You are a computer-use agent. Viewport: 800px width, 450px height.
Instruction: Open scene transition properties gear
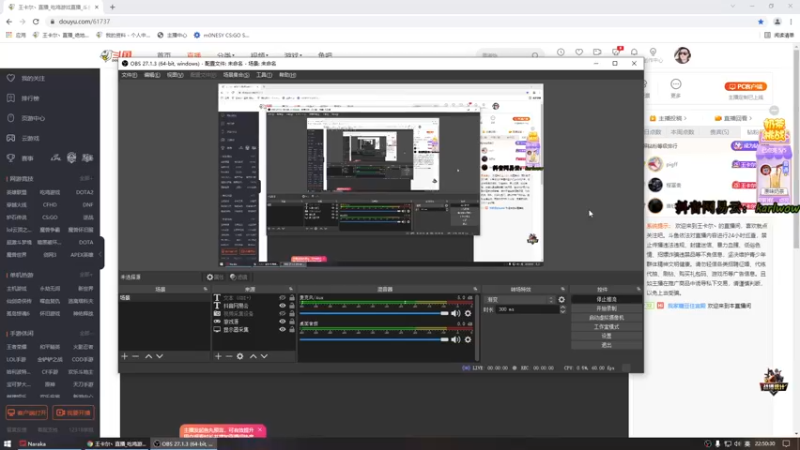[x=562, y=299]
